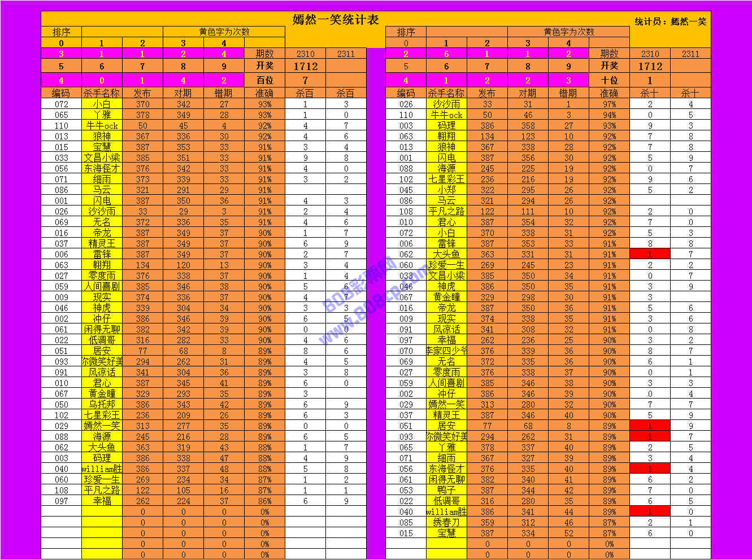This screenshot has width=752, height=560.
Task: Click the 86% accuracy cell for 幸福
Action: click(264, 501)
